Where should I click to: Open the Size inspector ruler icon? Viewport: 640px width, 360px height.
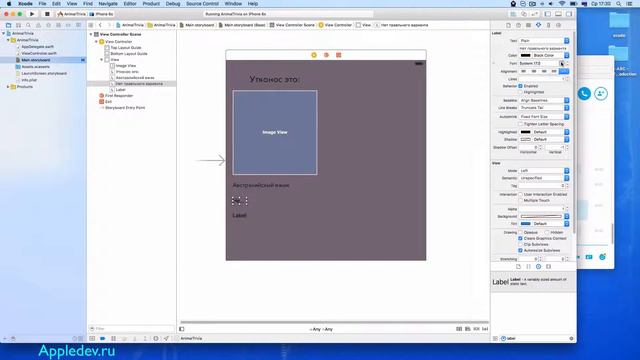coord(548,25)
